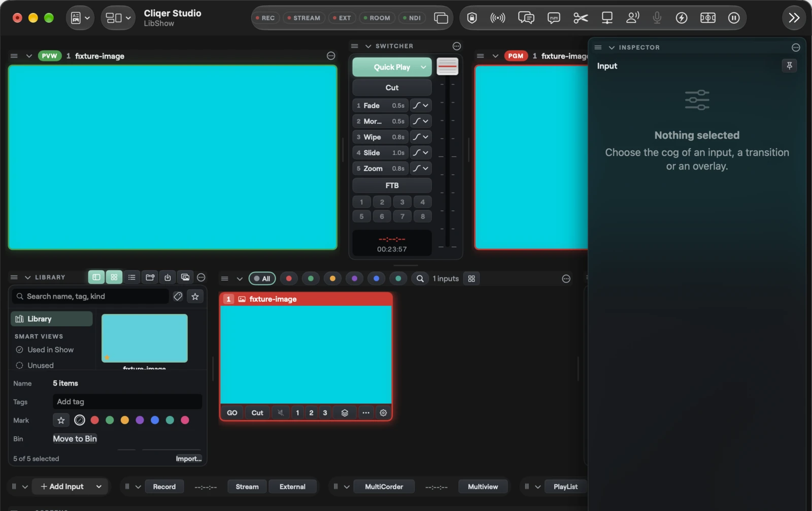Click the FTB button
The width and height of the screenshot is (812, 511).
click(392, 185)
